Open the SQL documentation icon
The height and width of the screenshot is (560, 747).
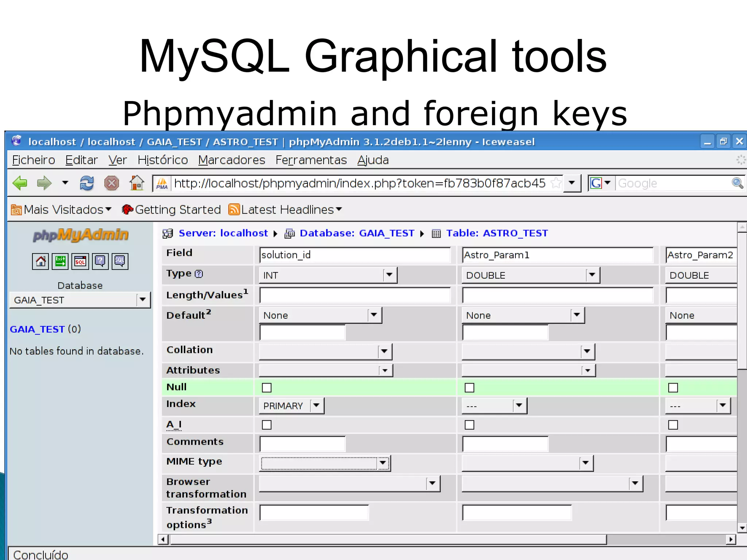pyautogui.click(x=120, y=261)
